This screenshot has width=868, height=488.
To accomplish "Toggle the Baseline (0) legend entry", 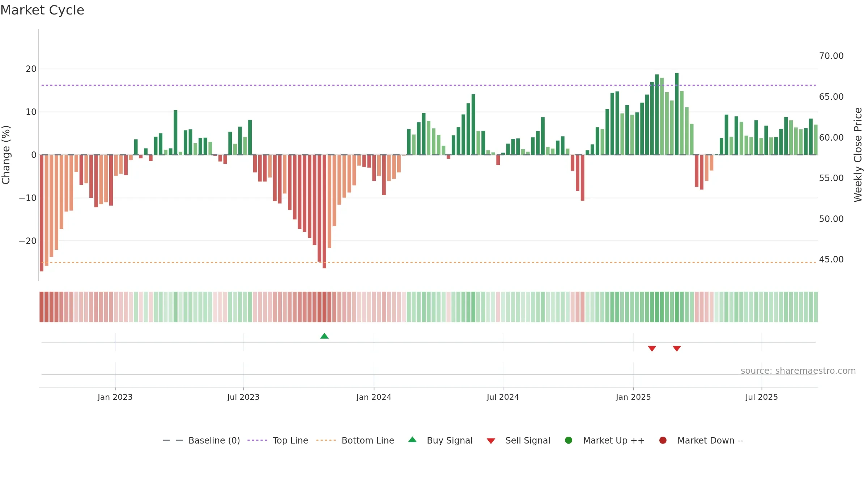I will pos(201,440).
